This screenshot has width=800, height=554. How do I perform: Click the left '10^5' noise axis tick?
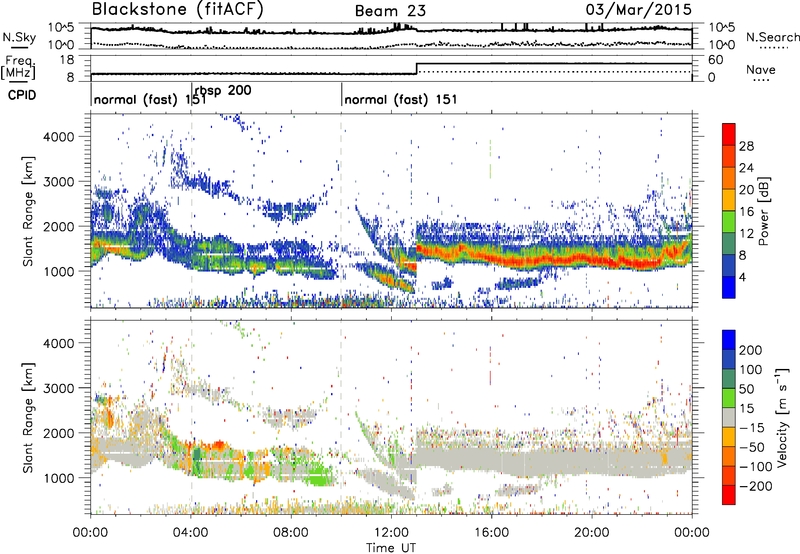click(x=62, y=28)
